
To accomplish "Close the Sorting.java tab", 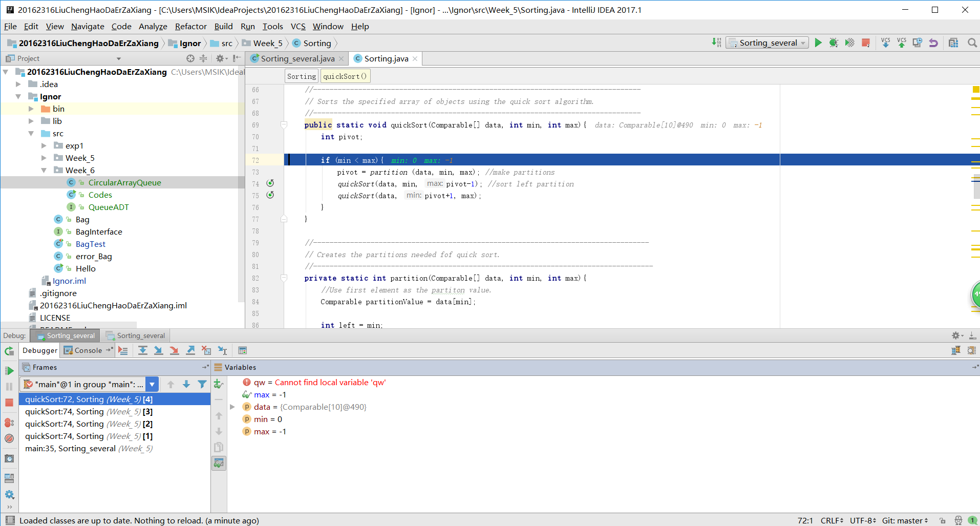I will [415, 59].
